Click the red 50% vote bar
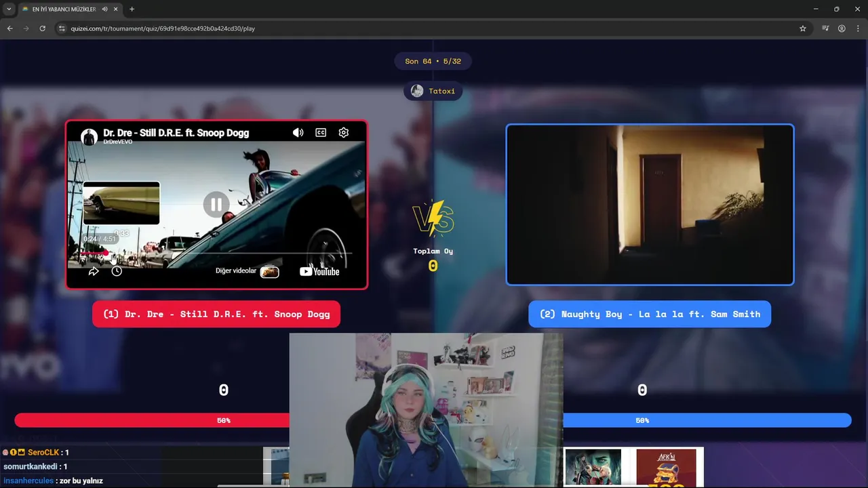 pos(152,420)
